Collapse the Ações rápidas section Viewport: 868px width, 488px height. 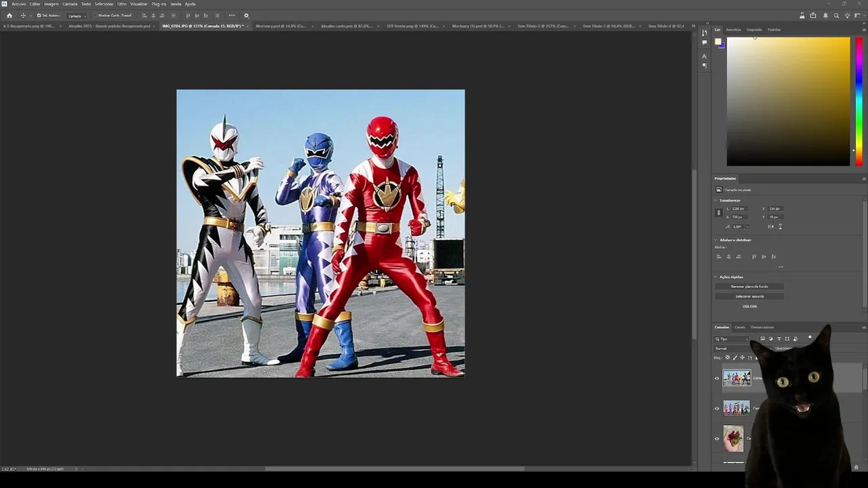click(x=715, y=277)
